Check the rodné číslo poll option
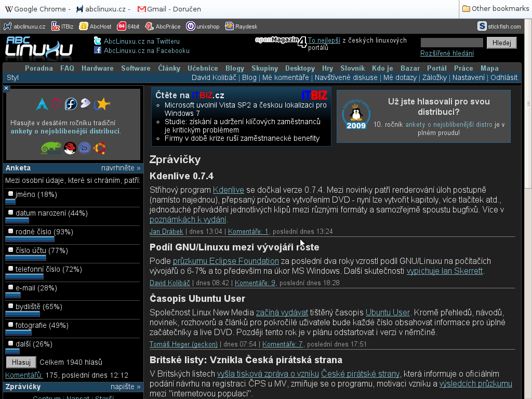 pos(10,231)
